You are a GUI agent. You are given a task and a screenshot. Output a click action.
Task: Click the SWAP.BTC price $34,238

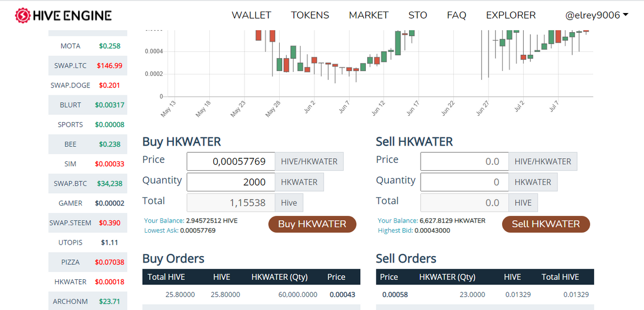tap(110, 183)
